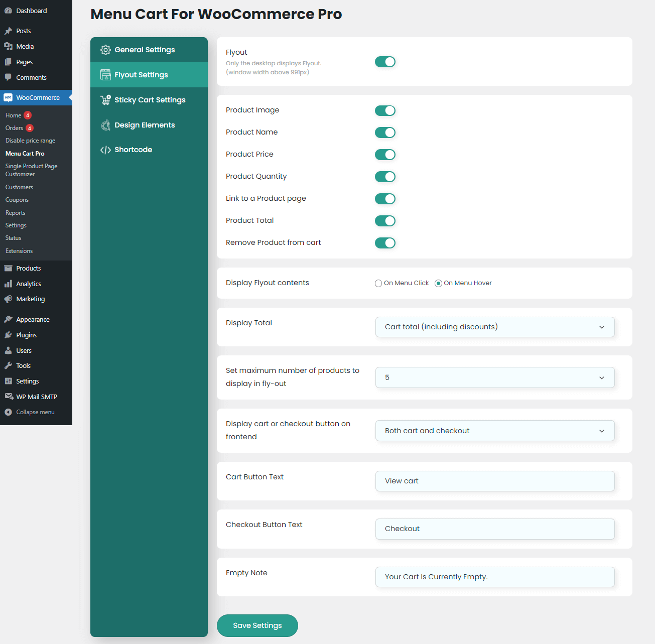
Task: Open the Display Total dropdown
Action: click(495, 327)
